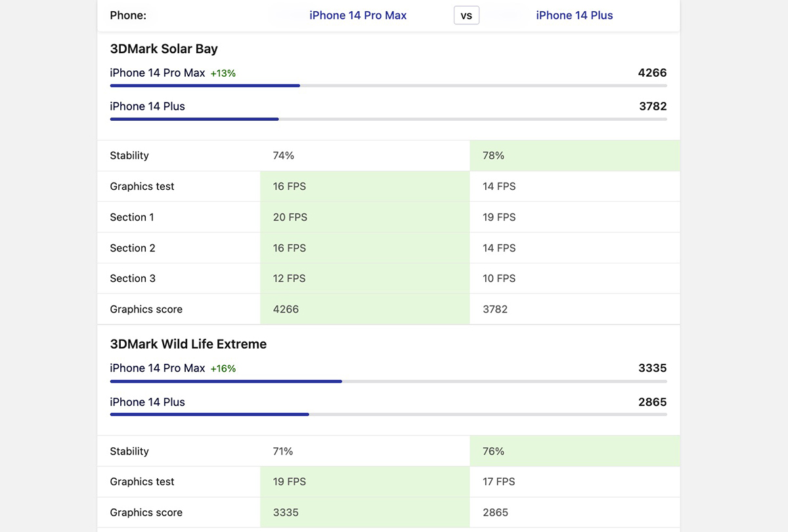Viewport: 788px width, 532px height.
Task: Click the Section 3 row label
Action: [x=133, y=278]
